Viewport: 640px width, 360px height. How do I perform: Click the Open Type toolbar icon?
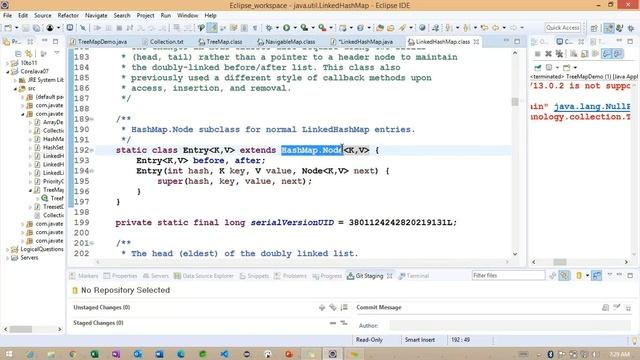tap(380, 28)
